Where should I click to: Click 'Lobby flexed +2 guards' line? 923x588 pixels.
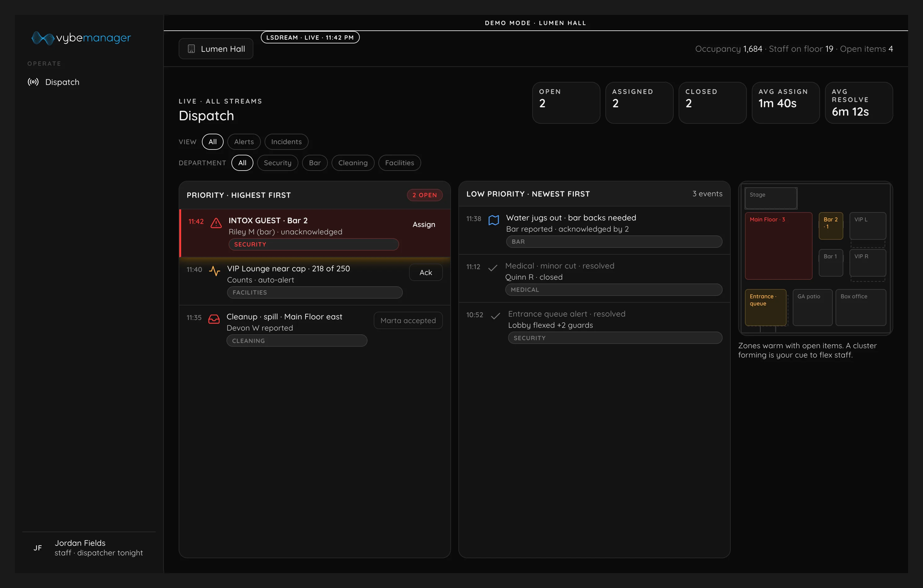[551, 325]
